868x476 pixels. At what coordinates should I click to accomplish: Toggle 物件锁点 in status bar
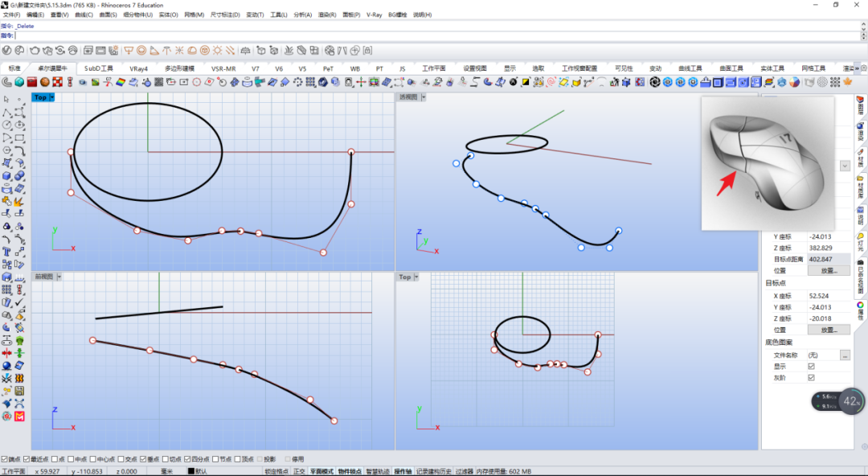348,471
